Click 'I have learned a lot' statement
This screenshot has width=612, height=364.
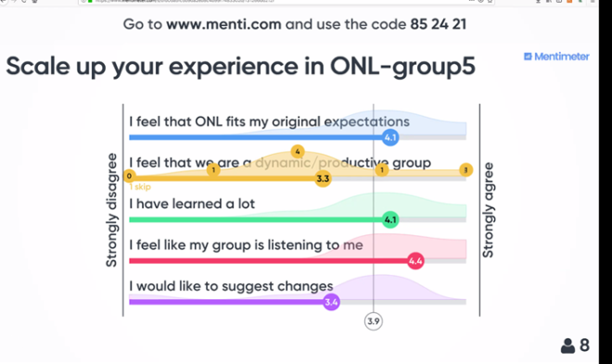point(192,204)
